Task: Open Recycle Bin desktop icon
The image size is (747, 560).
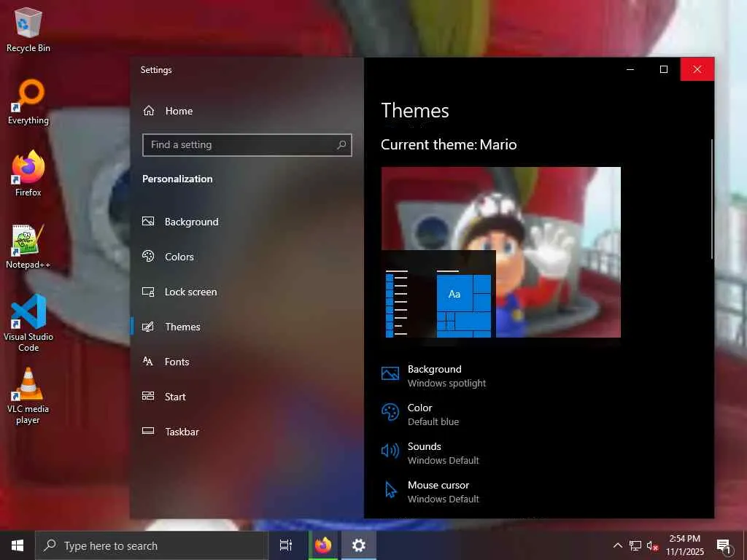Action: pos(28,29)
